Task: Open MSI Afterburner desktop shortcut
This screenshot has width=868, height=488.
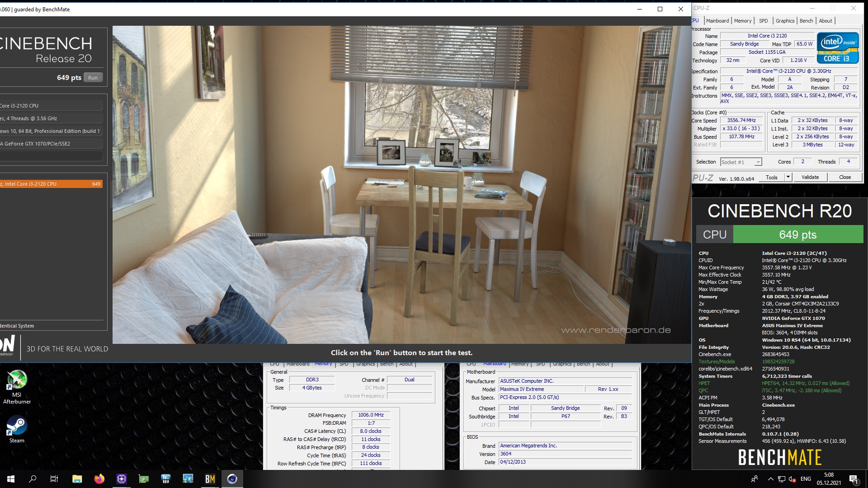Action: pyautogui.click(x=17, y=387)
